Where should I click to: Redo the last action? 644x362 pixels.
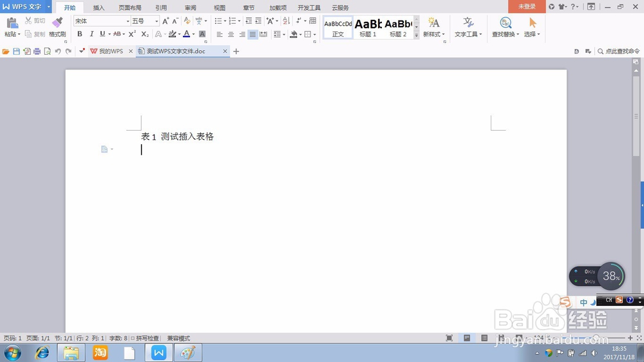pos(68,52)
